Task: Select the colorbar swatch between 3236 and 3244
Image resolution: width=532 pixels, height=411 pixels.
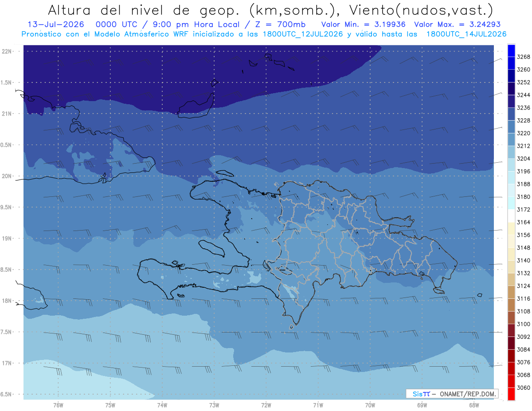Action: point(511,102)
